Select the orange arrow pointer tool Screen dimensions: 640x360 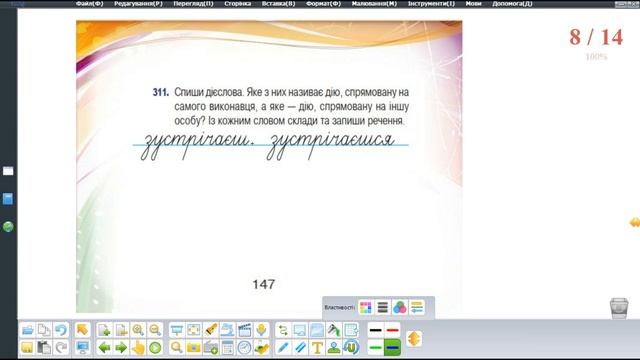[82, 330]
